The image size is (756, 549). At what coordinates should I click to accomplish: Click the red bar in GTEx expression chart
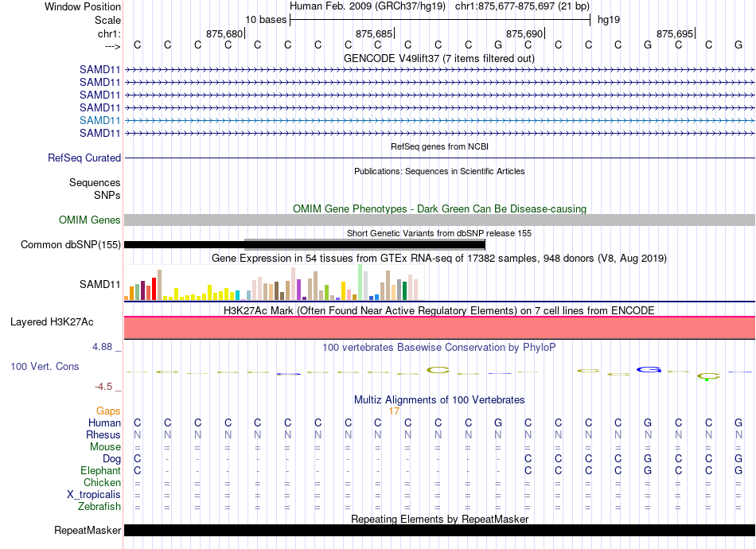pyautogui.click(x=154, y=289)
